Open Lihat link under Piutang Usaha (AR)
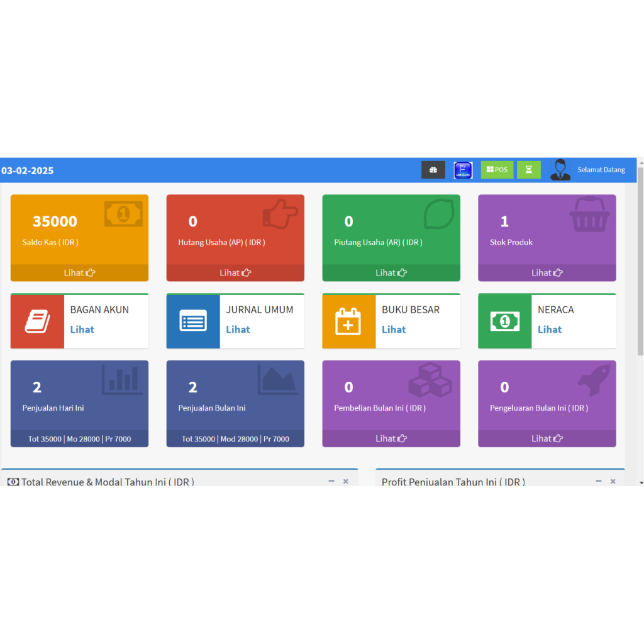 click(391, 272)
